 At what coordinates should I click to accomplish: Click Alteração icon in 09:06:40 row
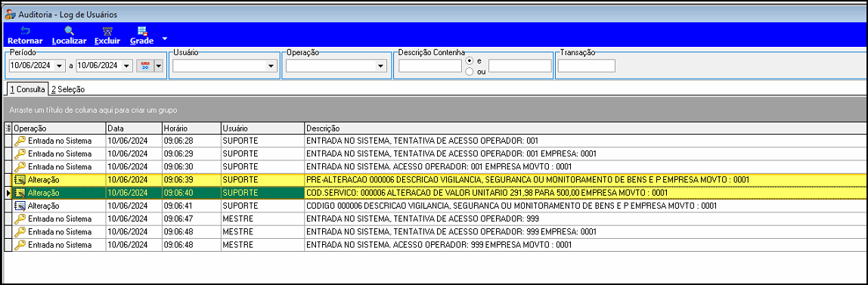[x=20, y=193]
